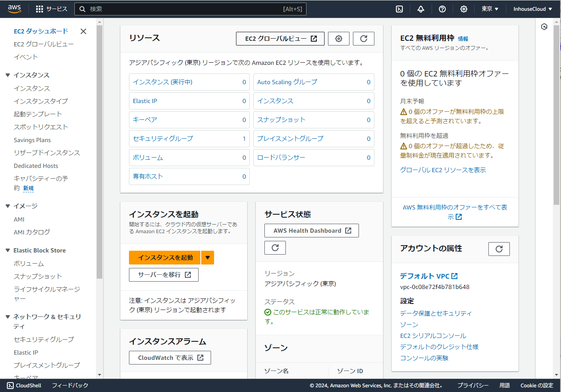
Task: Open the InhouseCloud account menu
Action: coord(533,9)
